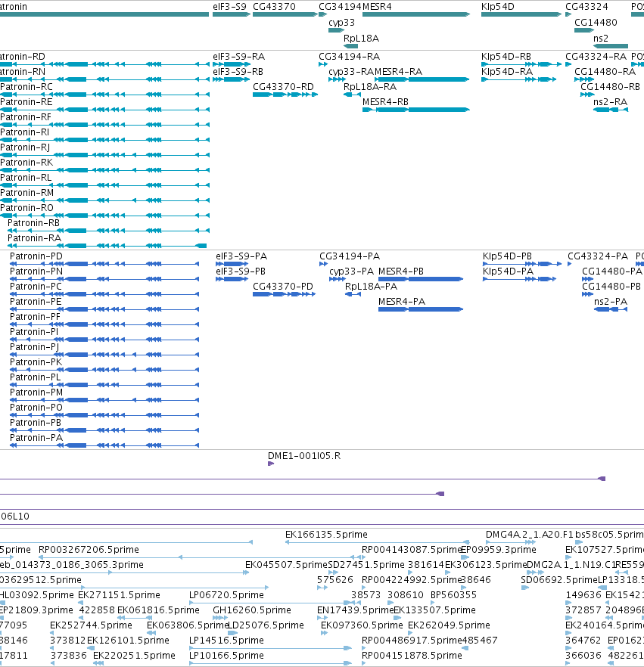
Task: Select transcript Patronin-RB
Action: click(33, 223)
